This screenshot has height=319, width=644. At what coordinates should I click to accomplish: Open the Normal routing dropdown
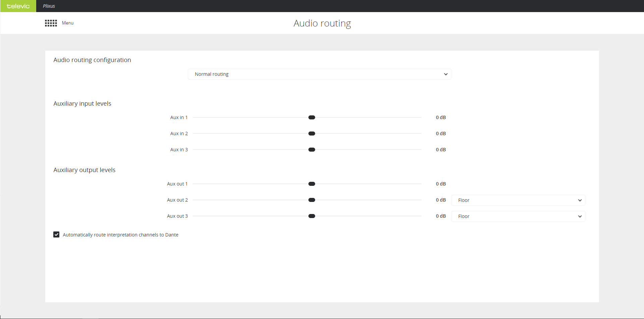[x=319, y=74]
